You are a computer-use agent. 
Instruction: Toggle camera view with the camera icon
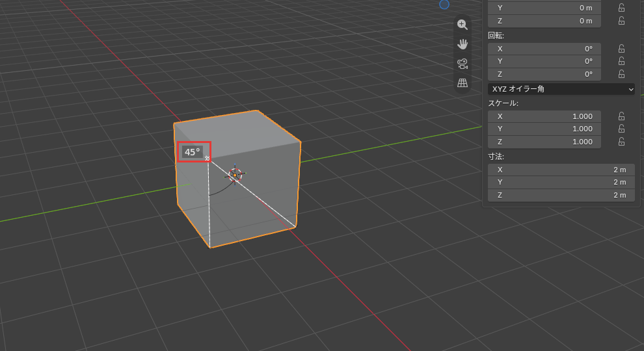point(463,64)
